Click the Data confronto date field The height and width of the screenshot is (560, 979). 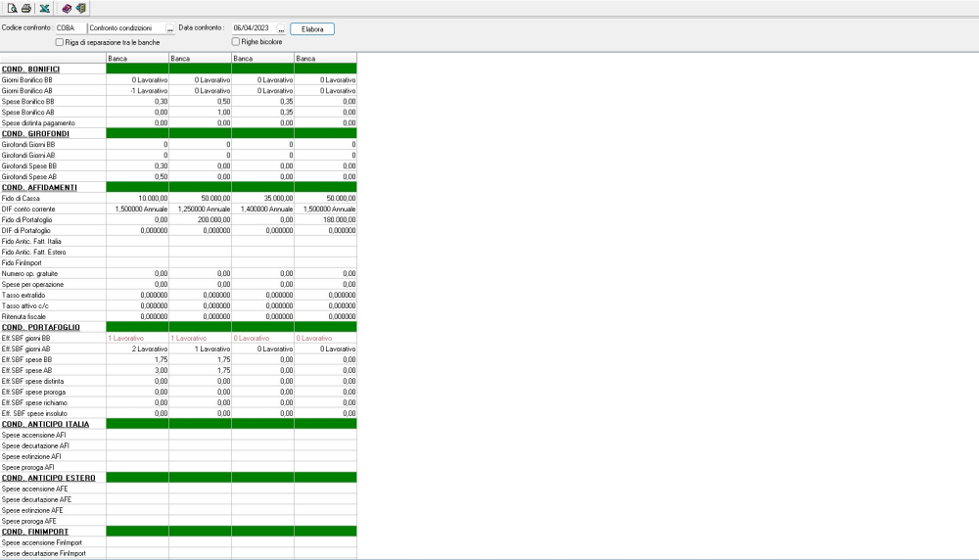click(x=252, y=29)
